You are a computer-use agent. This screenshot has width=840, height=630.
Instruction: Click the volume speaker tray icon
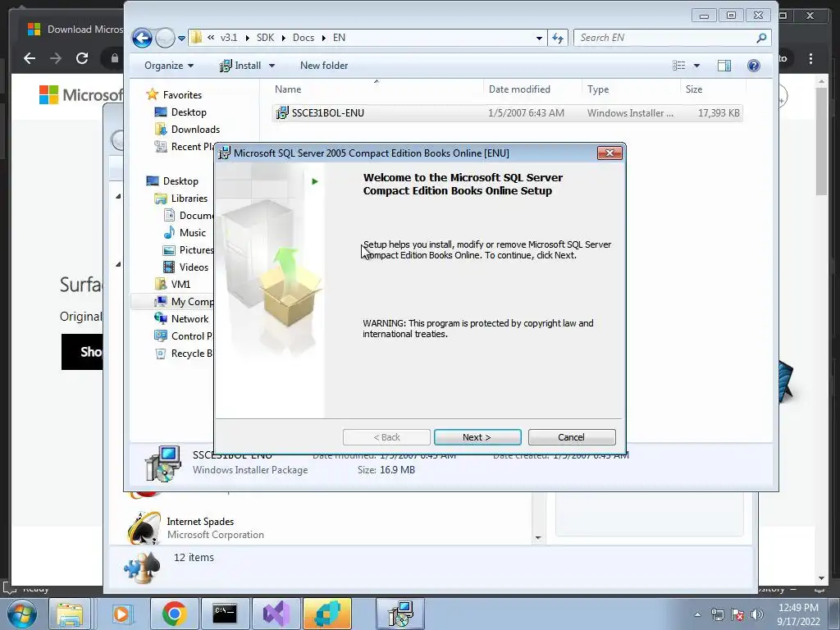(x=756, y=614)
